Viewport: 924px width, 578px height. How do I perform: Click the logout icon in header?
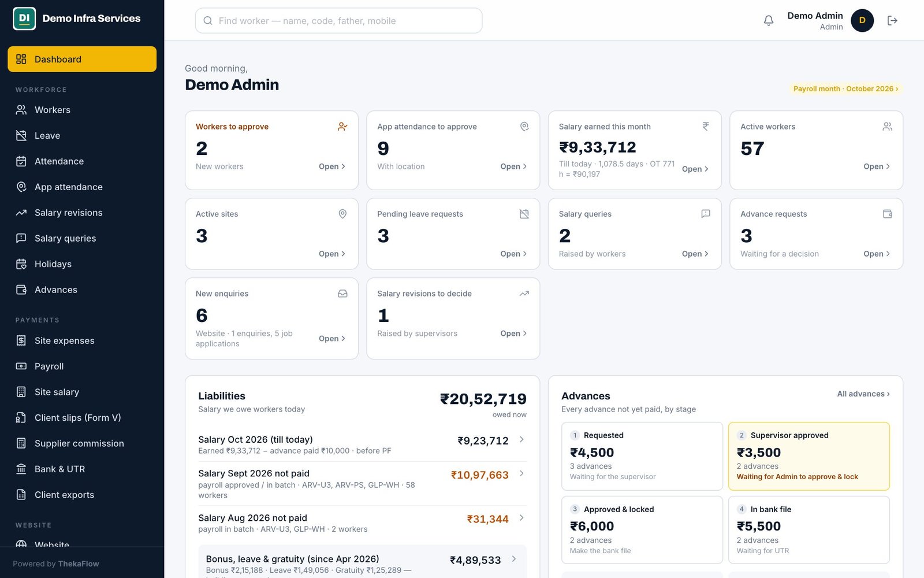[892, 21]
